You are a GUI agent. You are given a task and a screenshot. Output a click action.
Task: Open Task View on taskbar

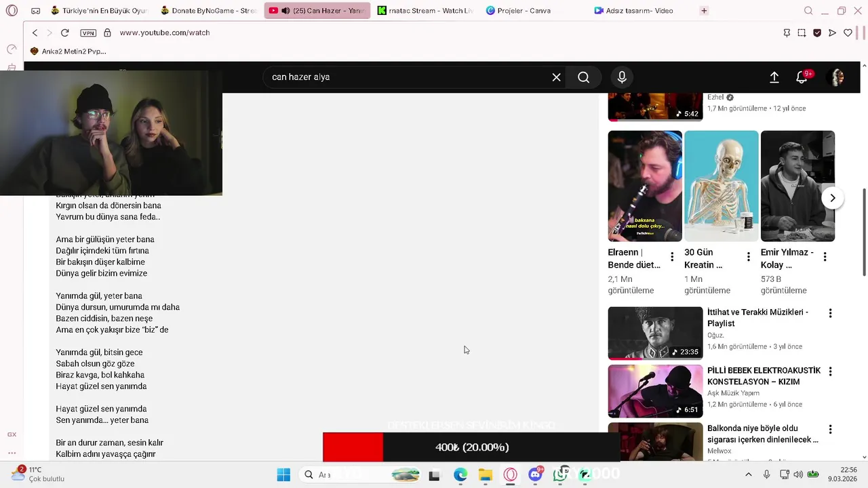[x=434, y=475]
